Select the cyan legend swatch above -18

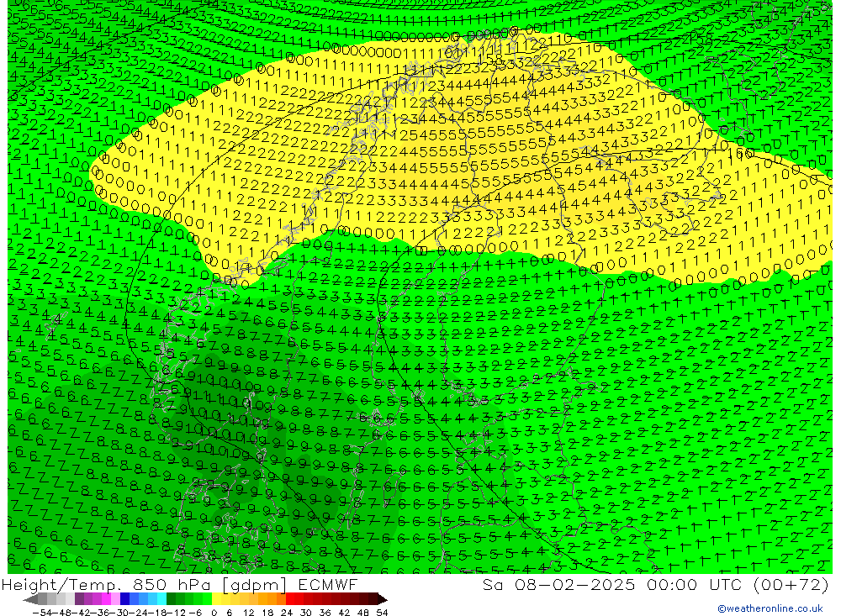pos(161,599)
